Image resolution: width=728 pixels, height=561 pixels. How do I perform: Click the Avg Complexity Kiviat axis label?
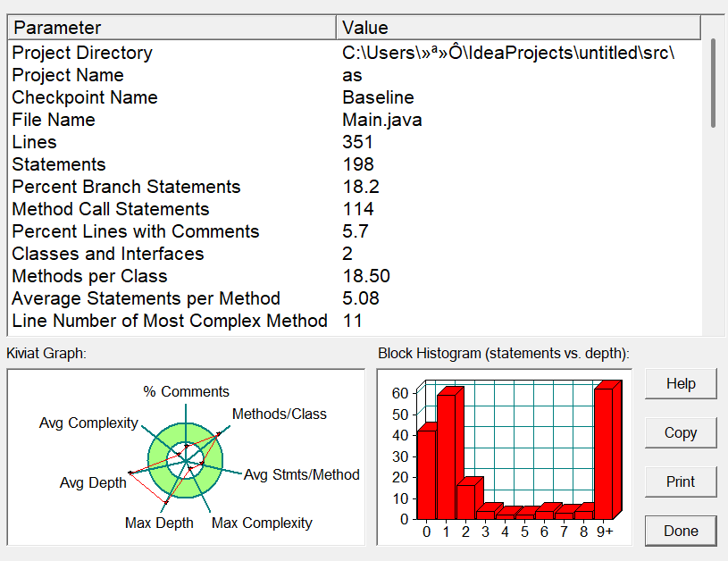tap(88, 423)
